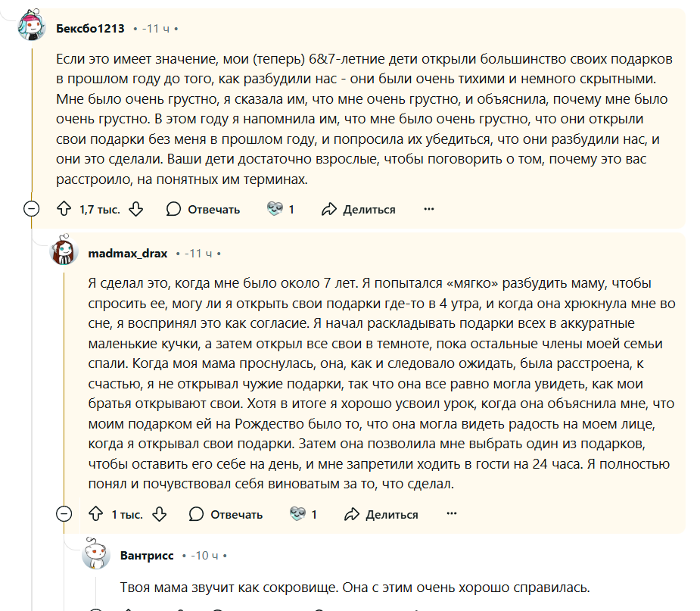Click the Вантрисс avatar image

tap(95, 553)
